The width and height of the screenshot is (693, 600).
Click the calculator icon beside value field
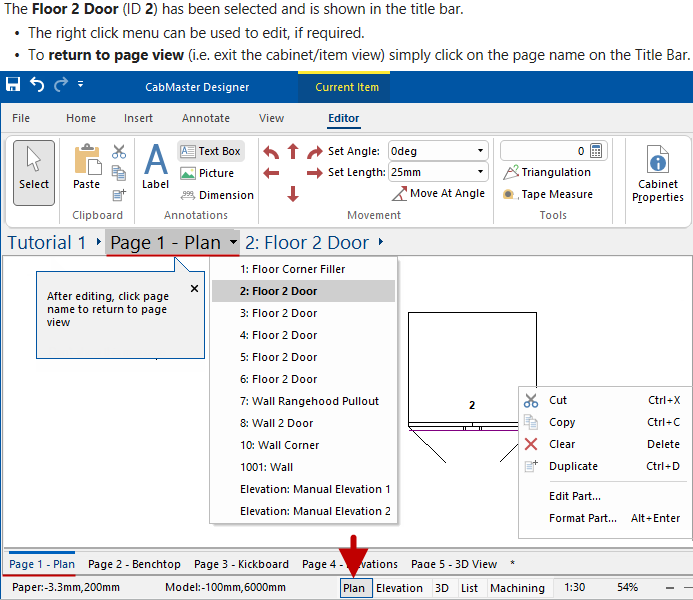tap(597, 151)
